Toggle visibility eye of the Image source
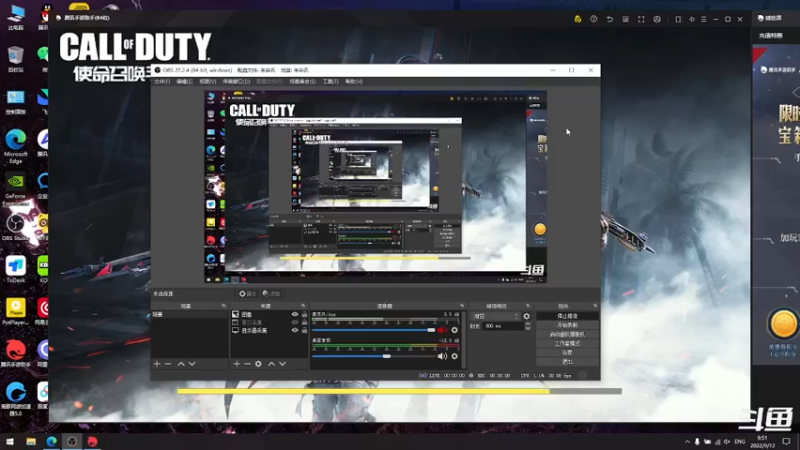Viewport: 800px width, 450px height. click(294, 314)
